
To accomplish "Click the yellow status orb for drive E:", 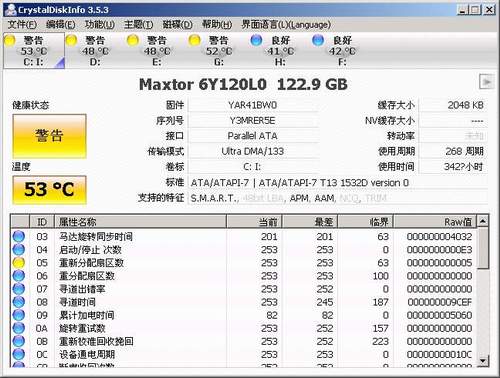I will [x=133, y=40].
